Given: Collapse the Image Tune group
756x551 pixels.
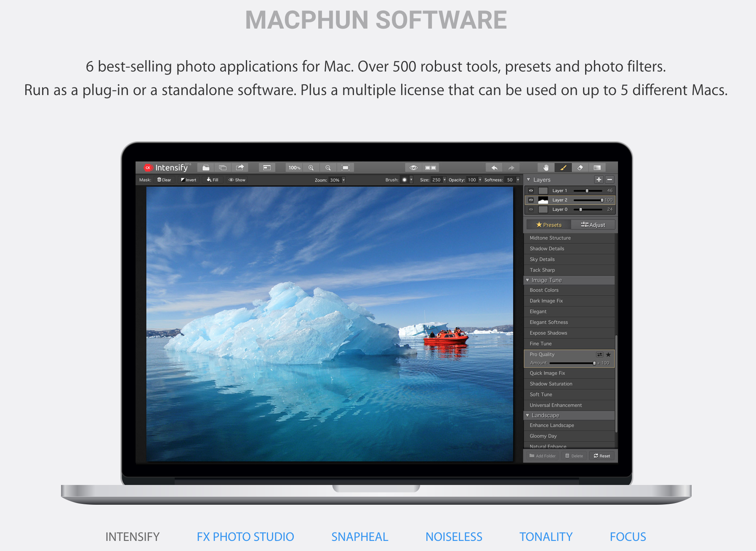Looking at the screenshot, I should coord(527,280).
